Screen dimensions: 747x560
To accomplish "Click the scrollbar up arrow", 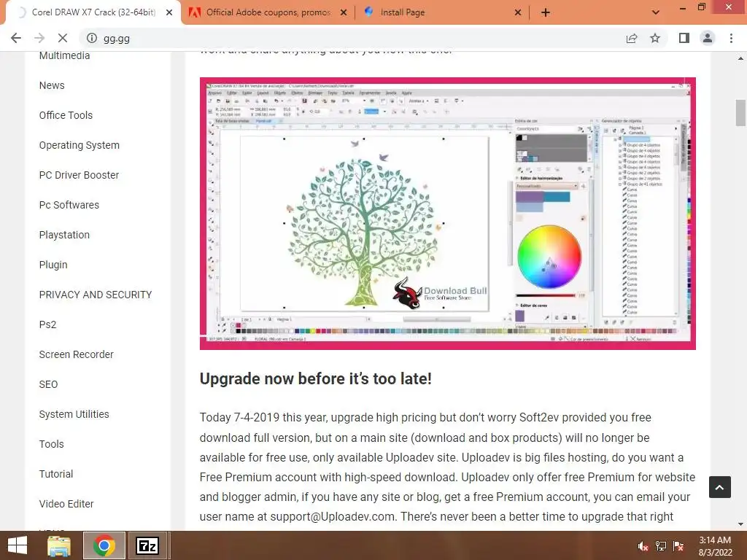I will click(x=740, y=58).
